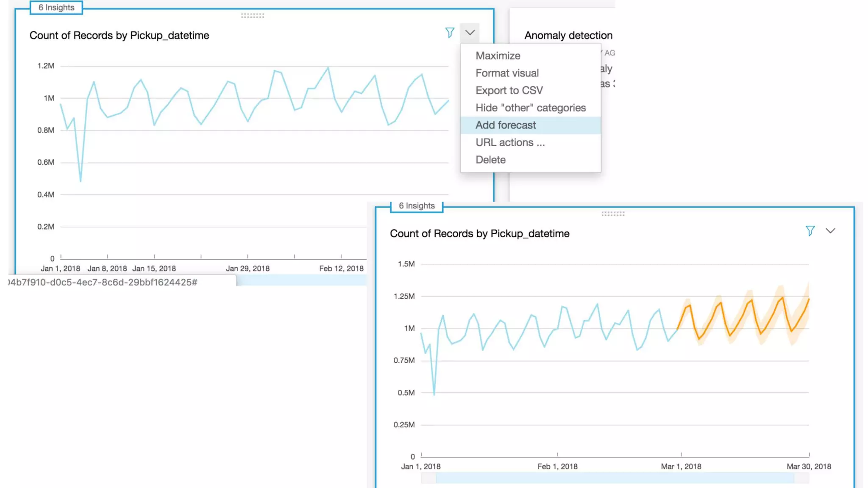Screen dimensions: 868x488
Task: Click the filter icon on the top visual
Action: (x=450, y=33)
